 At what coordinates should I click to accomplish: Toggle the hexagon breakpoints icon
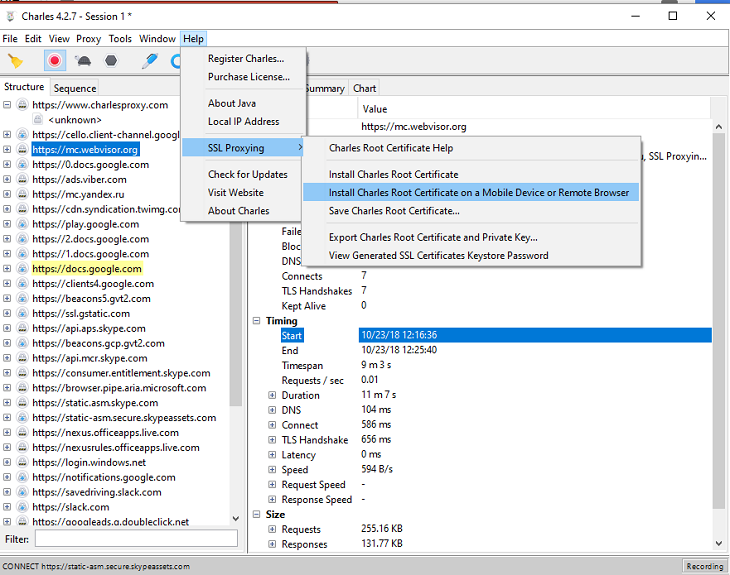[x=111, y=61]
